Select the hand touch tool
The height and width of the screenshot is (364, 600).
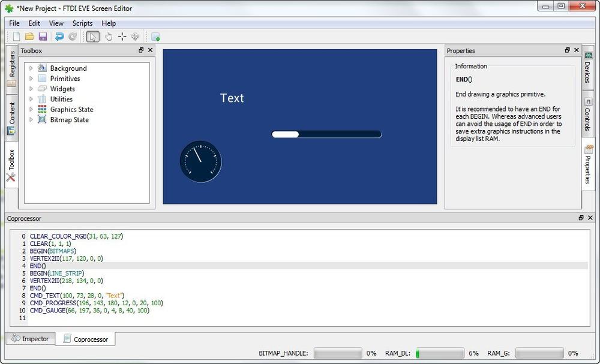point(109,37)
